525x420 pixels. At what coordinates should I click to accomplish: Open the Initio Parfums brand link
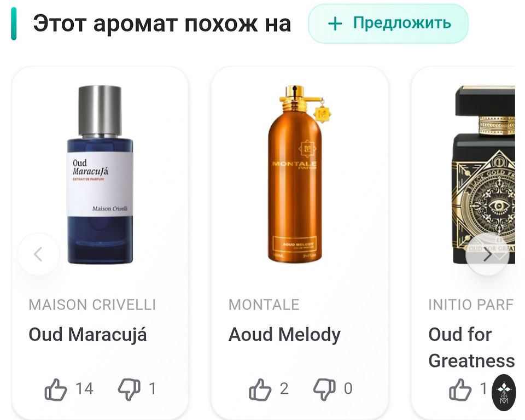pyautogui.click(x=471, y=305)
